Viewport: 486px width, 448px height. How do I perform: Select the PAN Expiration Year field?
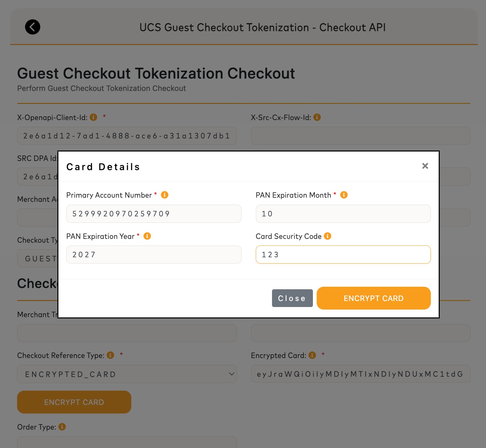point(154,254)
